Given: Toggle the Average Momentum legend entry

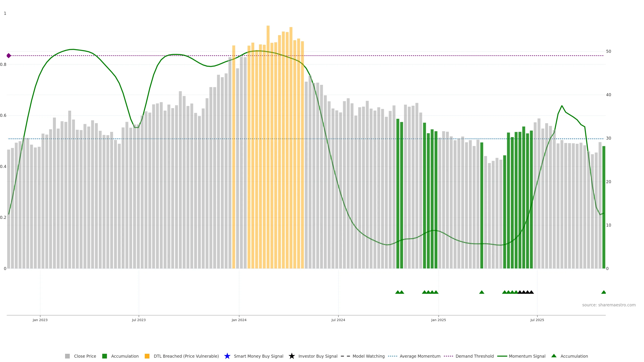Looking at the screenshot, I should click(x=420, y=356).
